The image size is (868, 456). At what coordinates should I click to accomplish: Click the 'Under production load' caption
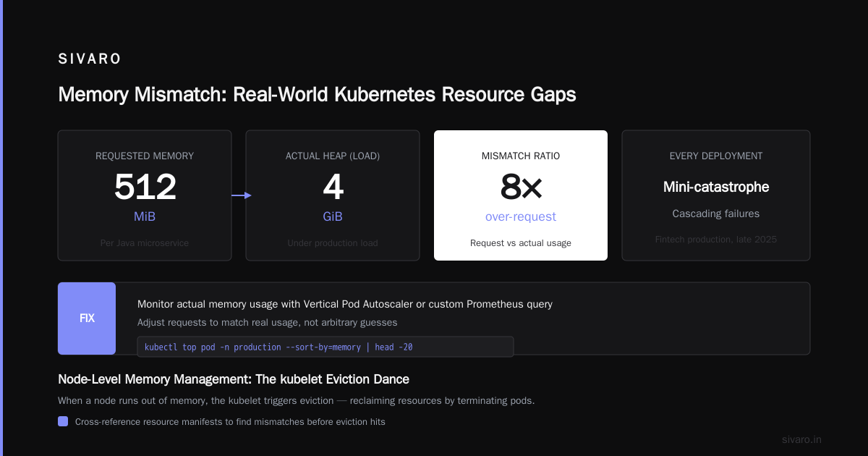333,243
